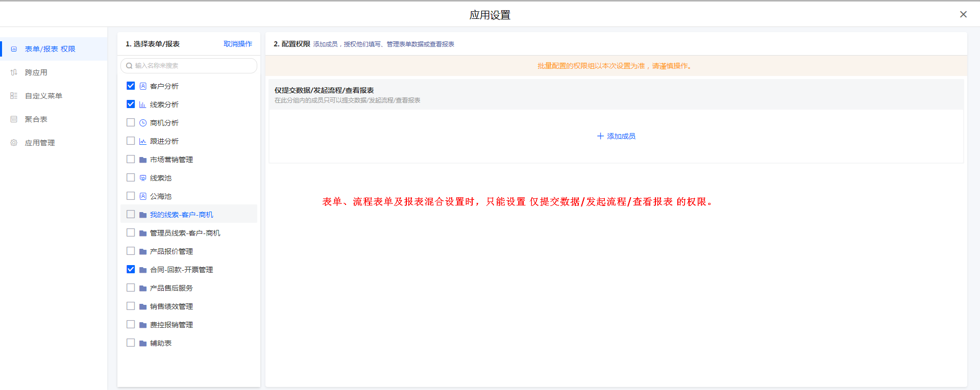This screenshot has width=980, height=390.
Task: Expand the 我的线索-客户-商机 folder
Action: pyautogui.click(x=181, y=215)
